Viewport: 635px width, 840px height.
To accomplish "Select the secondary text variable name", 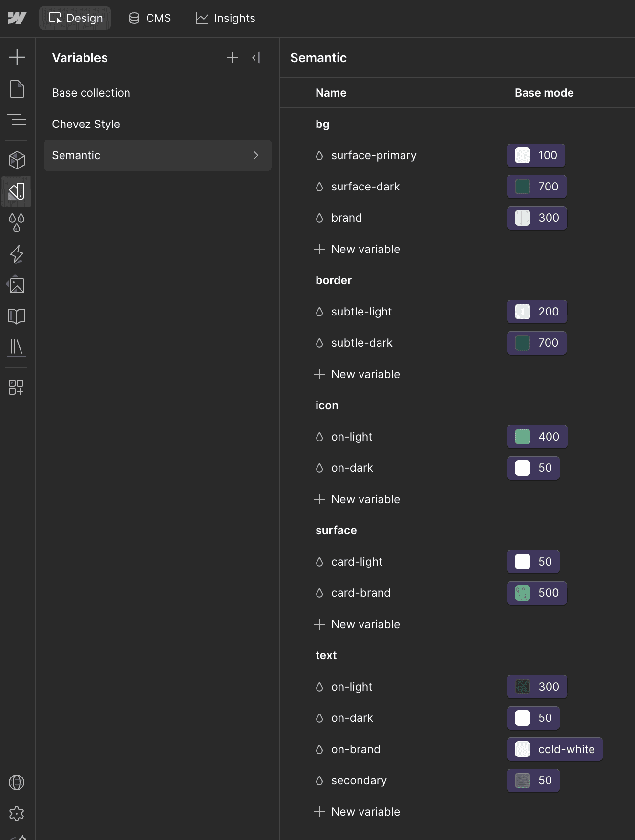I will point(359,780).
